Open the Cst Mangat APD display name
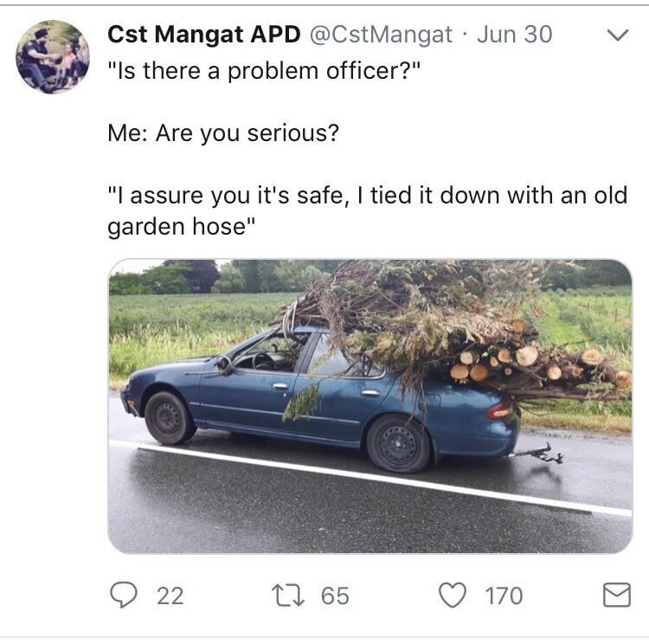The height and width of the screenshot is (644, 649). tap(203, 34)
